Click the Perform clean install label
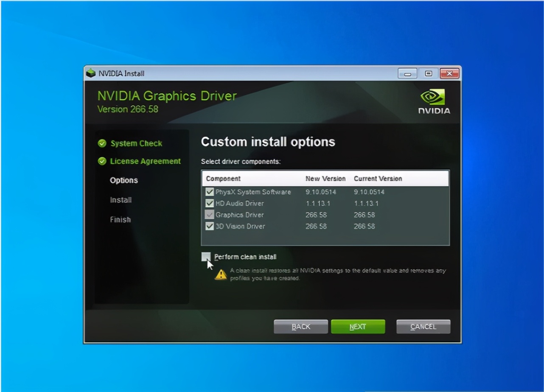 point(245,257)
